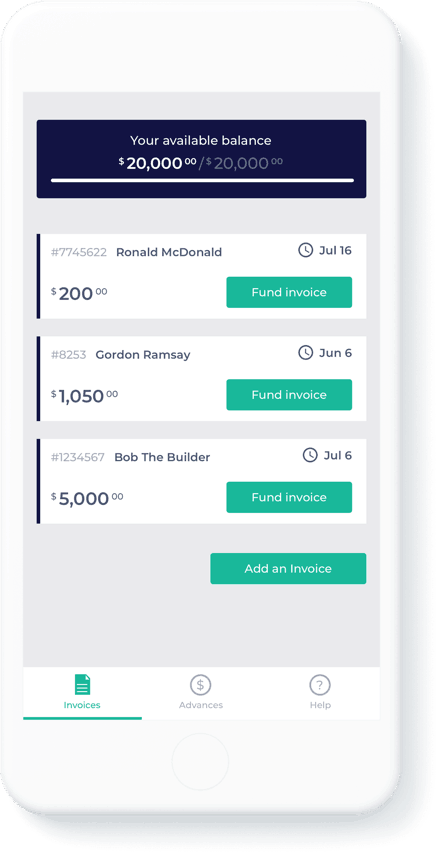The image size is (436, 852).
Task: Fund the Bob The Builder invoice
Action: click(x=289, y=497)
